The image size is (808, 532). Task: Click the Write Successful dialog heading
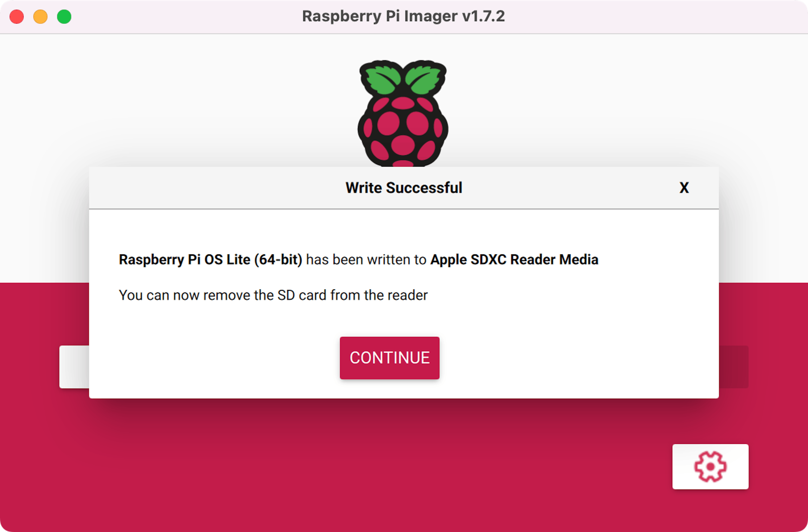point(404,188)
